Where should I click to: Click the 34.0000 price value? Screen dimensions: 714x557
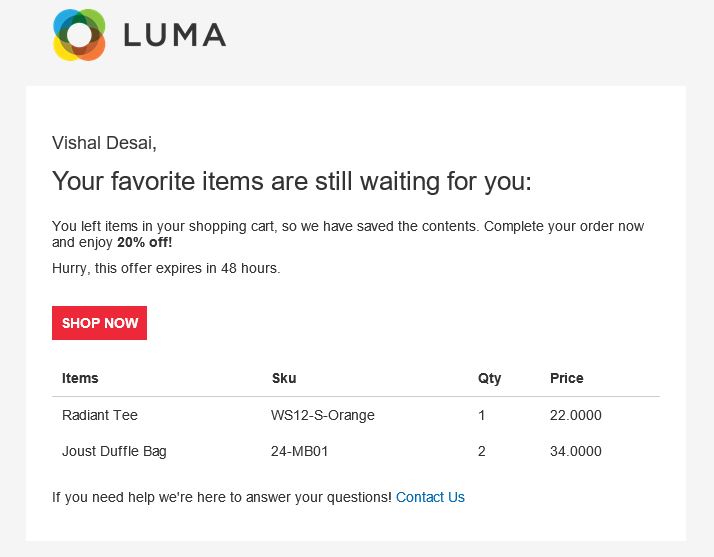tap(575, 451)
